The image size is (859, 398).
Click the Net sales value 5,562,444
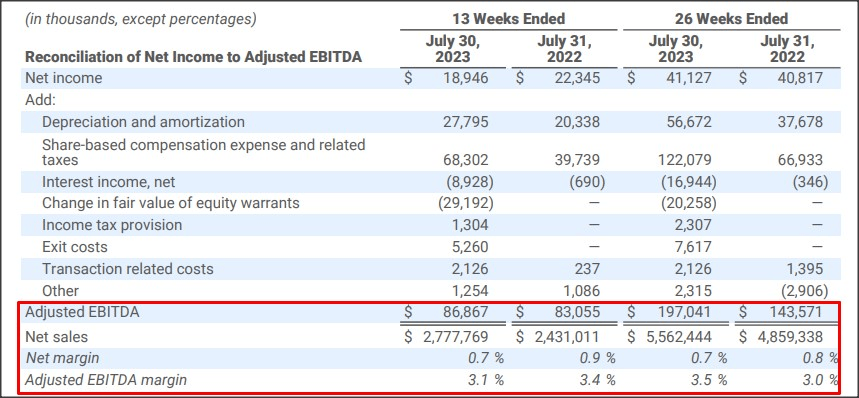tap(679, 337)
